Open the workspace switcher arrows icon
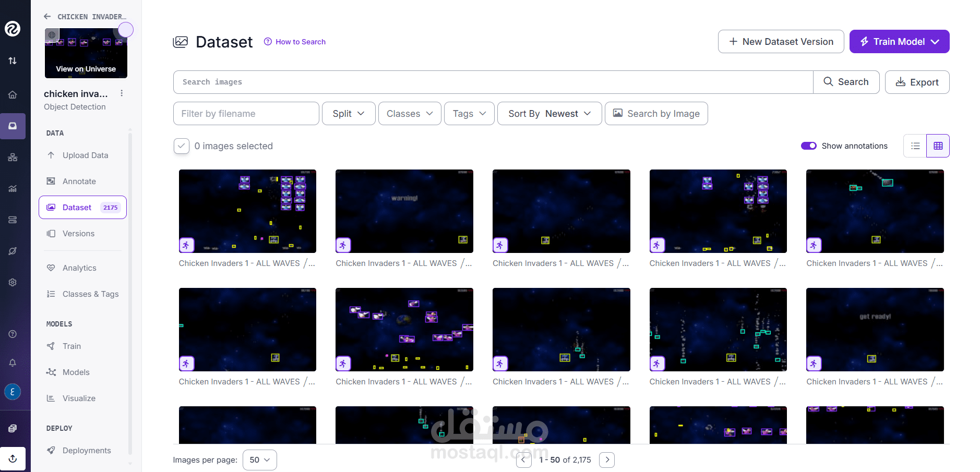 click(x=13, y=60)
